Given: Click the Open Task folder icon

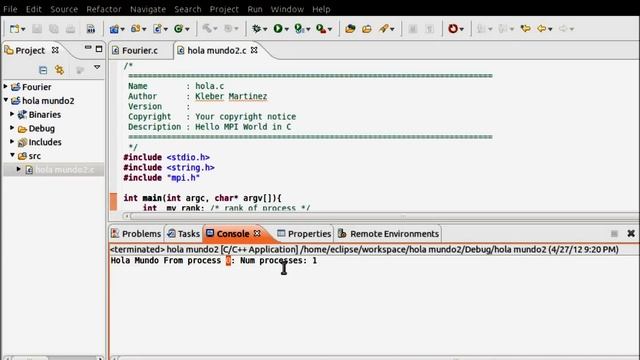Looking at the screenshot, I should [367, 29].
